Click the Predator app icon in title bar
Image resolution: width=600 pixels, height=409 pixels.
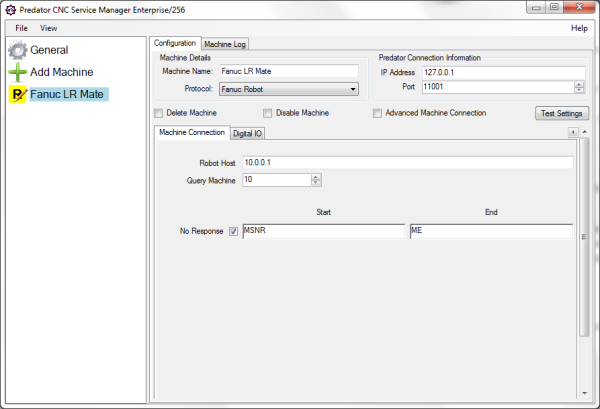(10, 8)
